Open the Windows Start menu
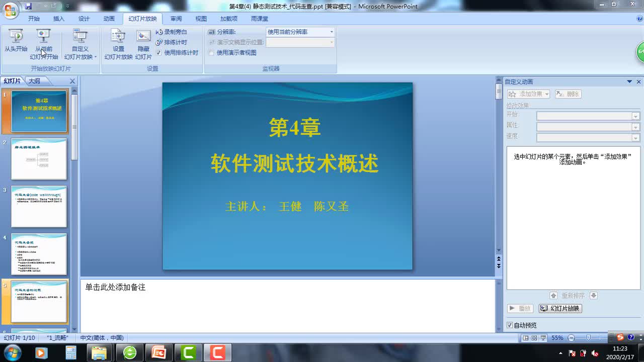 [12, 352]
